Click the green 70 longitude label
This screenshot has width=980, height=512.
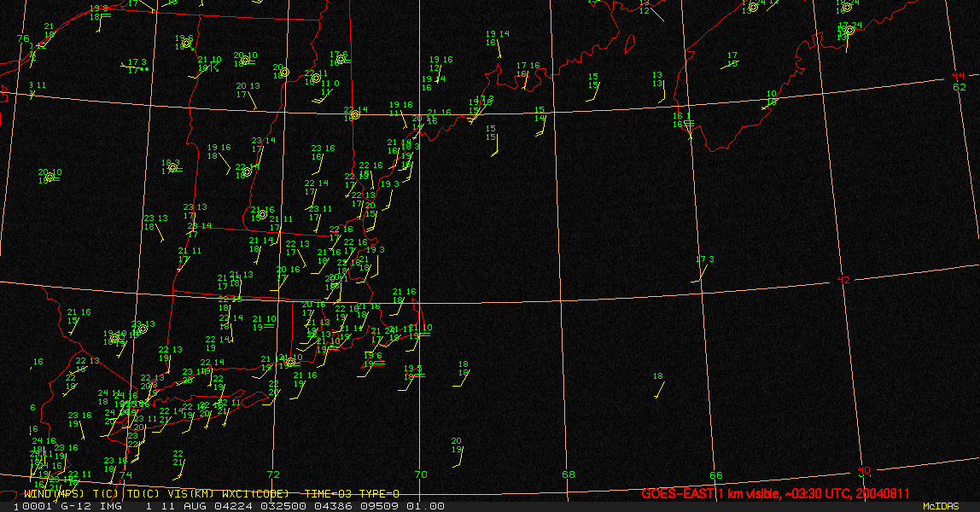point(421,474)
